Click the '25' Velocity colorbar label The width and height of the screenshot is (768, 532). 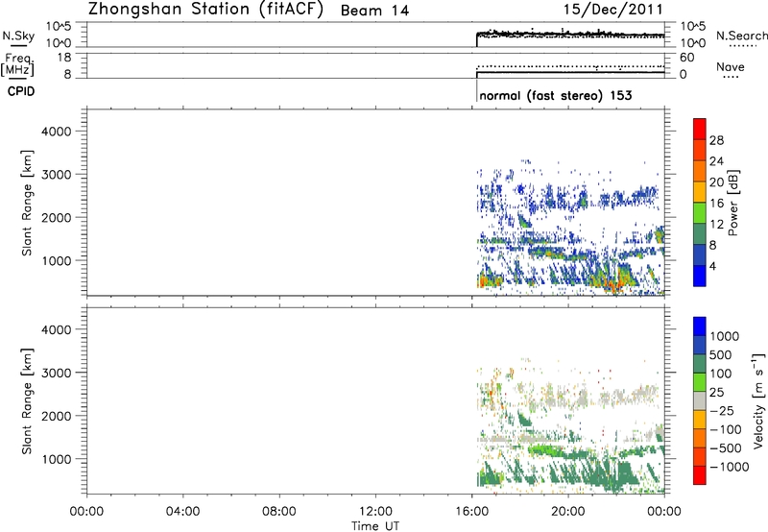716,393
